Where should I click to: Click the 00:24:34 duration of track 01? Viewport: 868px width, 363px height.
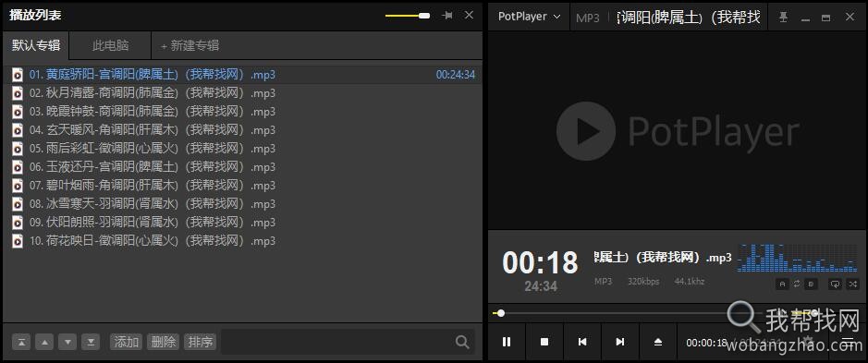pos(456,75)
